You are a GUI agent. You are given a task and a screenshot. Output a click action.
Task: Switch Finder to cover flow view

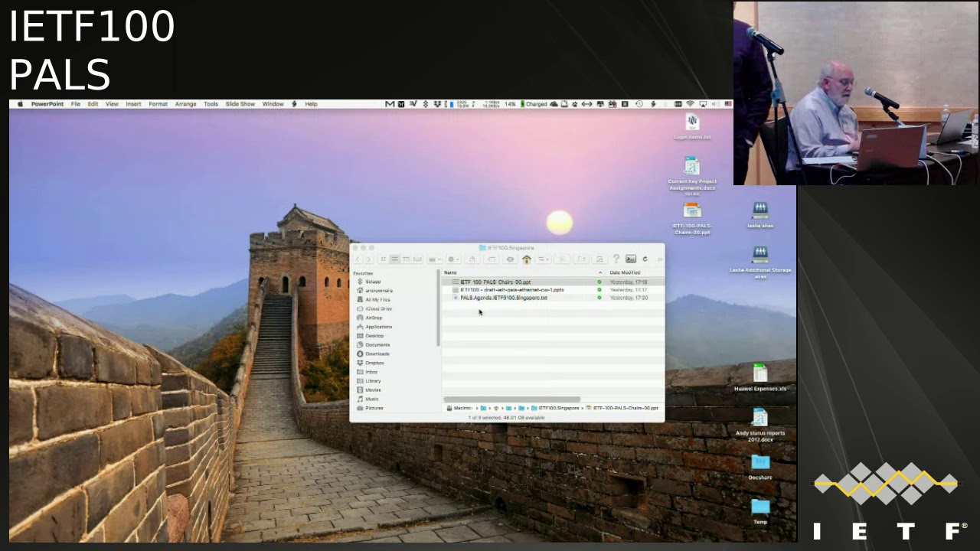pos(417,259)
